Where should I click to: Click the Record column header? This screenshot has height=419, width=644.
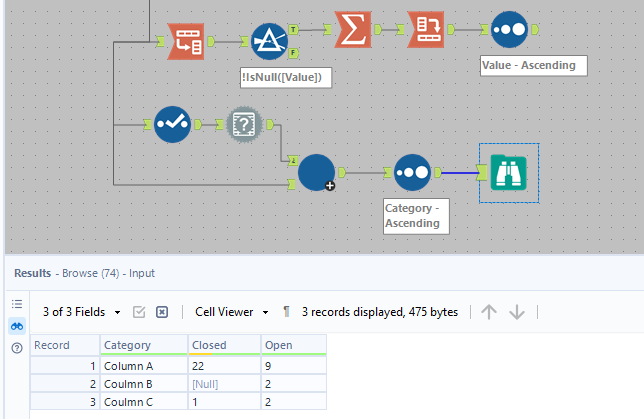(65, 345)
